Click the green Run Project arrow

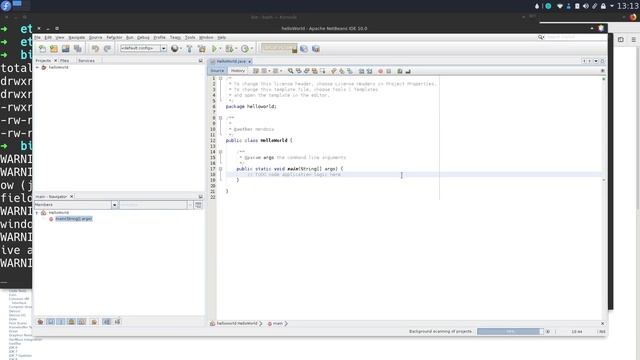214,49
